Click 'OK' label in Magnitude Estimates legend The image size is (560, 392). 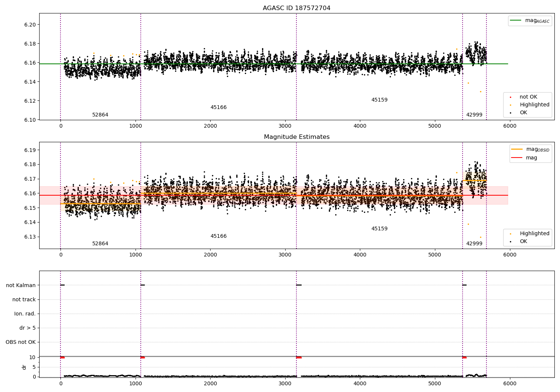tap(523, 242)
